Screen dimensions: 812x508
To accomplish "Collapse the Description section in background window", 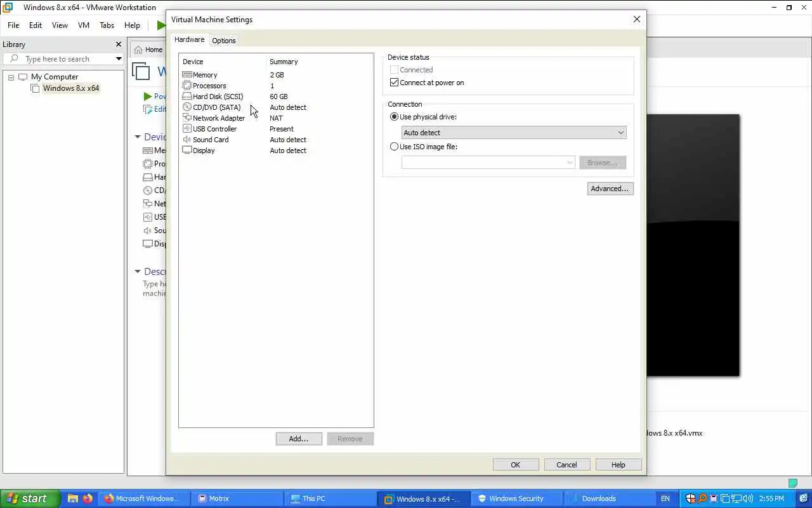I will [138, 272].
